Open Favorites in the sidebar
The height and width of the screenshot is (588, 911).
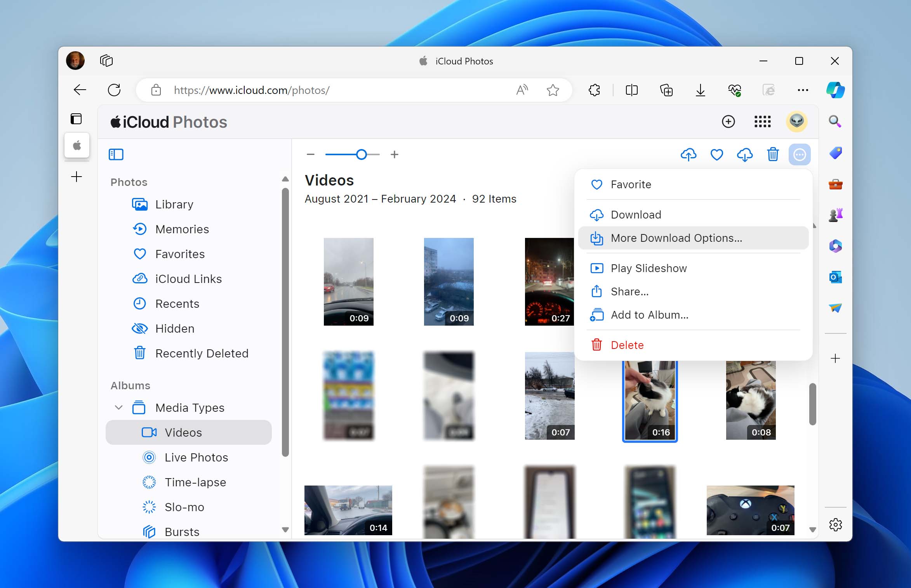pos(188,254)
